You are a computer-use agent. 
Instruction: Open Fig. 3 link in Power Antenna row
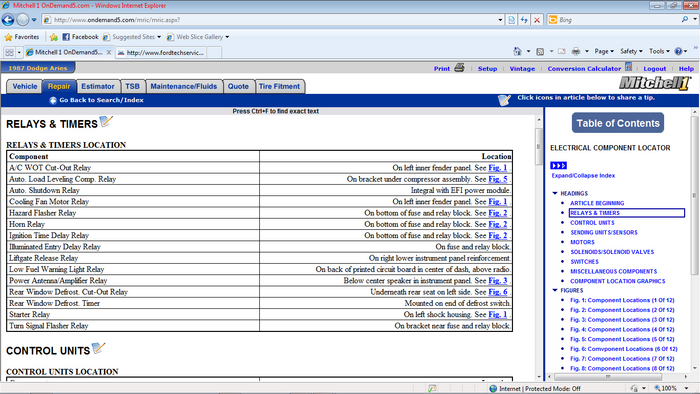pyautogui.click(x=498, y=280)
